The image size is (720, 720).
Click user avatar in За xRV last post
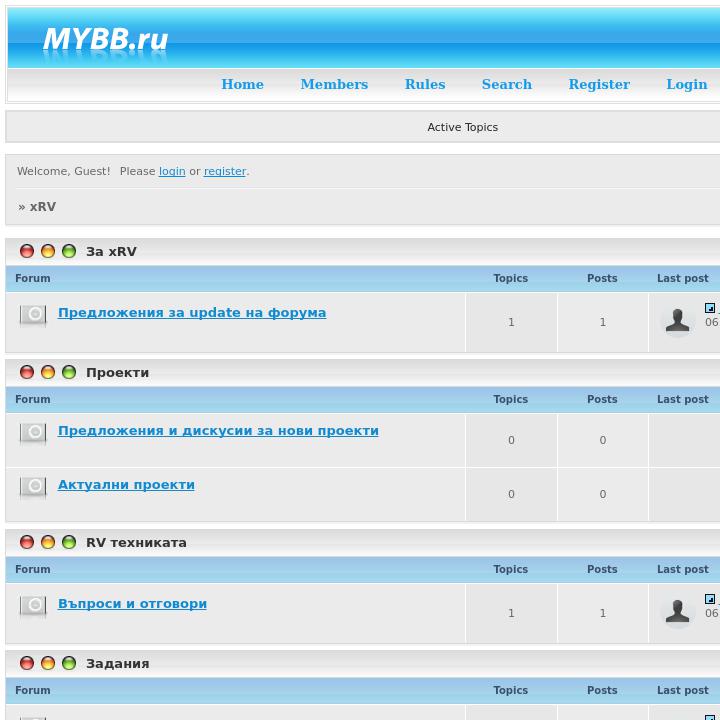(x=678, y=321)
